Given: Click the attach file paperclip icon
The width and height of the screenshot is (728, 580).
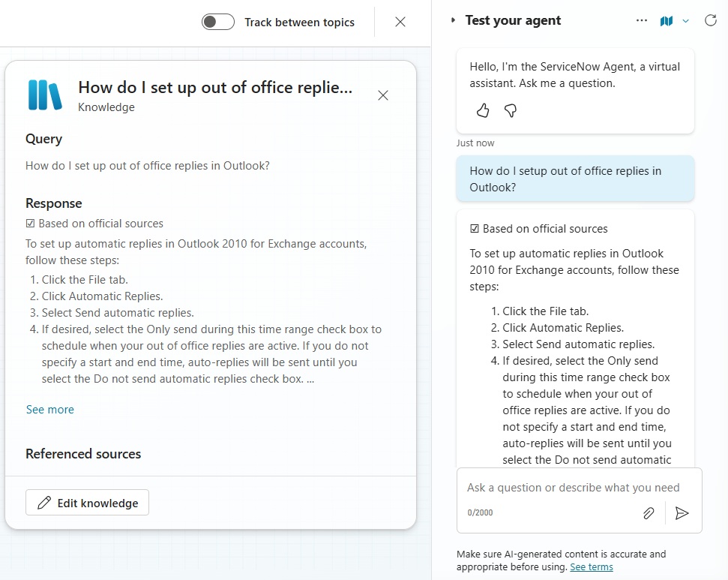Looking at the screenshot, I should (x=649, y=513).
